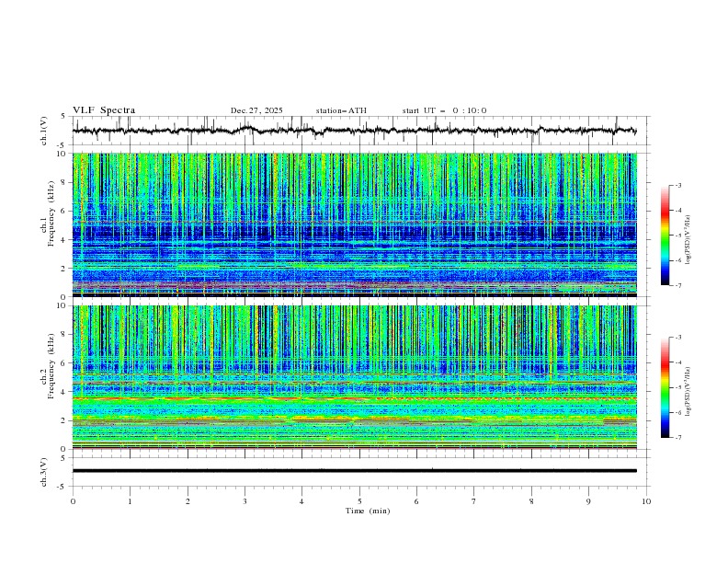
Task: Click the "ch.1(V)" waveform axis label
Action: pyautogui.click(x=44, y=131)
